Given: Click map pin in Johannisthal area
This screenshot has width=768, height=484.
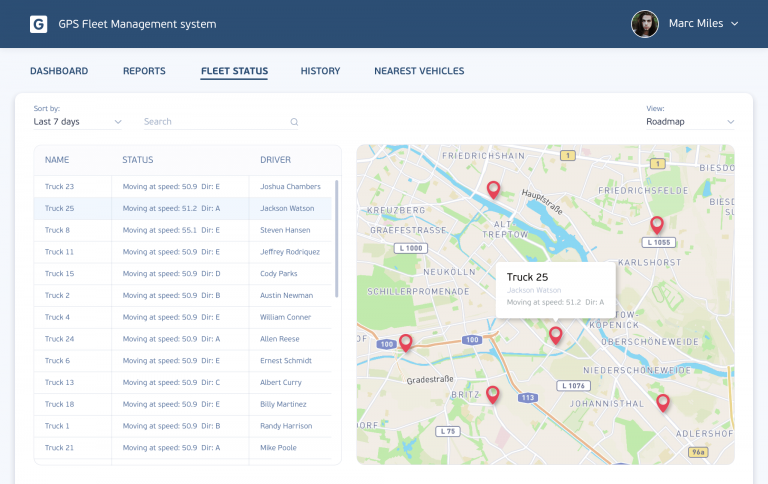Looking at the screenshot, I should click(x=662, y=402).
